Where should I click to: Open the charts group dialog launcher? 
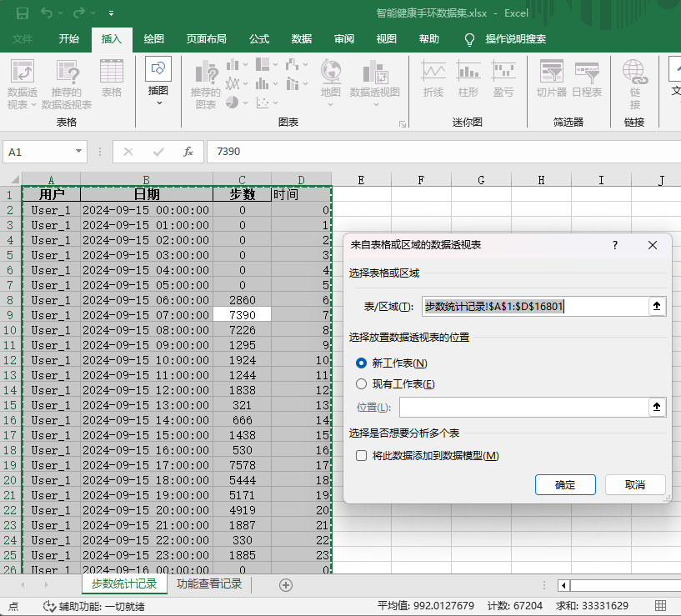pos(403,124)
